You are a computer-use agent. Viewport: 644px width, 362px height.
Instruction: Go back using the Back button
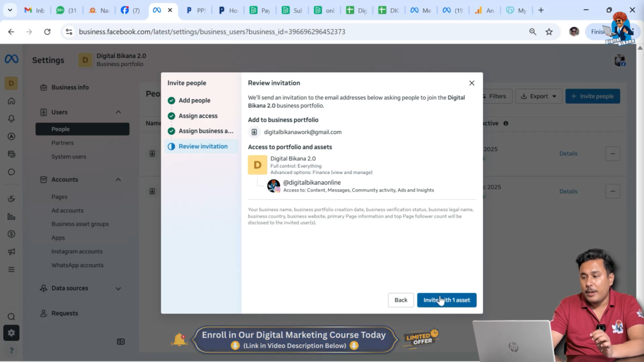point(401,300)
